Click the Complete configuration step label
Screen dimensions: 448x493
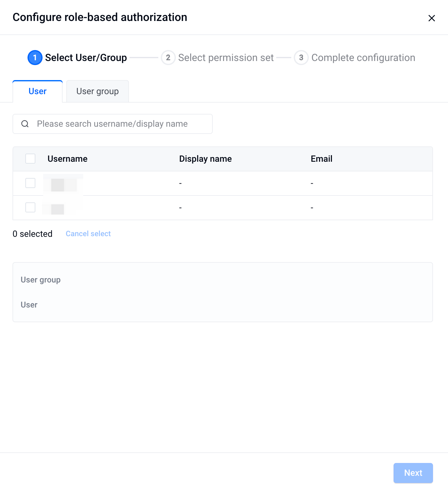[363, 58]
